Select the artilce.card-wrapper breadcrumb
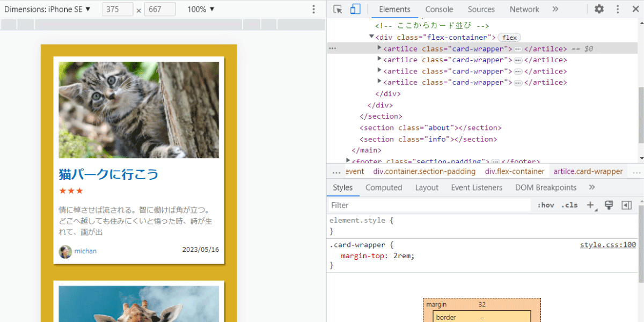 (x=588, y=172)
